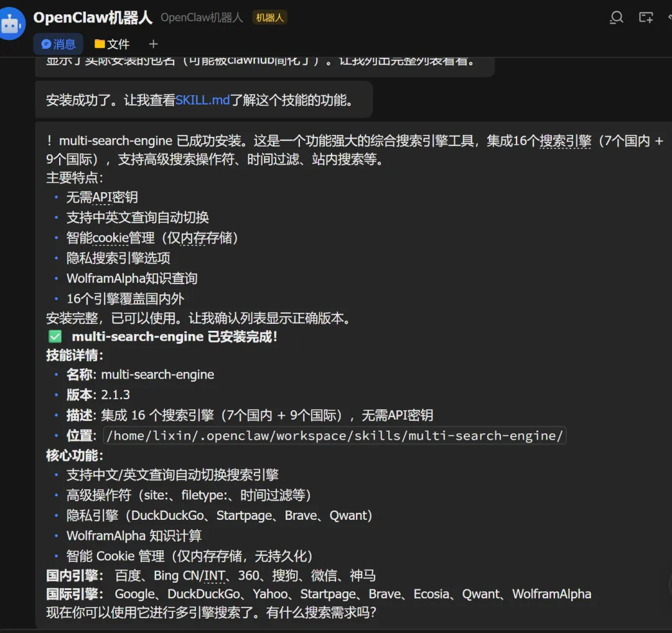Click the OpenClaw机器人 chat title

pyautogui.click(x=93, y=17)
